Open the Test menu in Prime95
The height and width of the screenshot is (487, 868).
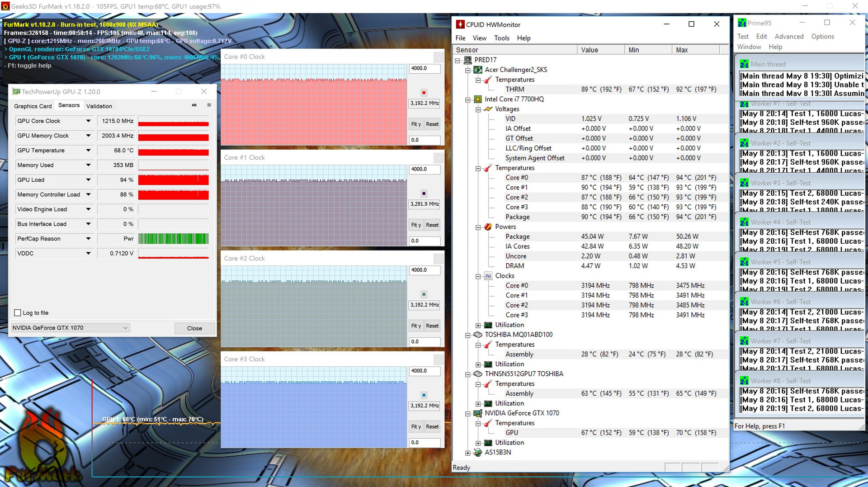click(x=743, y=36)
